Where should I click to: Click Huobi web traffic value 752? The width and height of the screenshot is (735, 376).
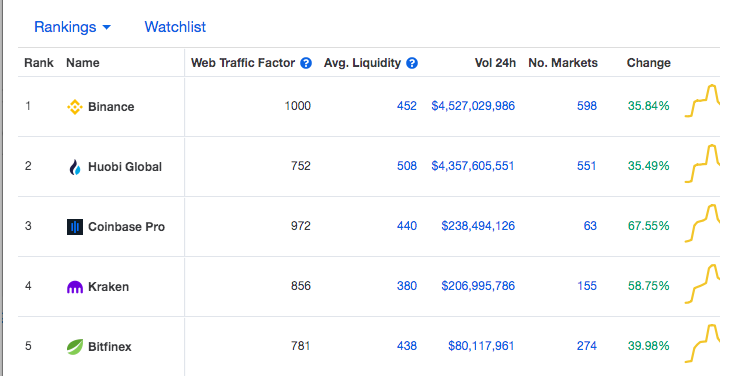coord(300,166)
